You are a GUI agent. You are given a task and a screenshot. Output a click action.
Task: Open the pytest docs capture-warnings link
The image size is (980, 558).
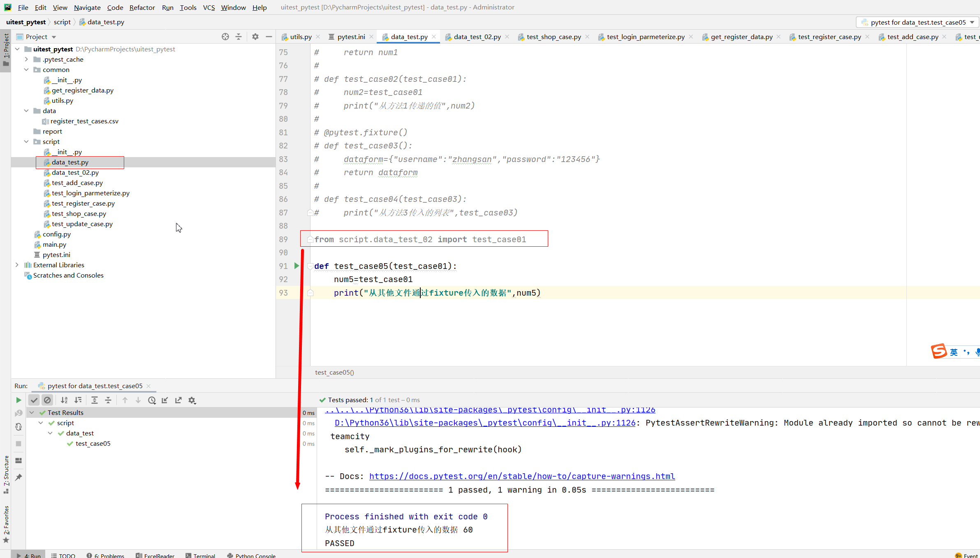[x=522, y=476]
